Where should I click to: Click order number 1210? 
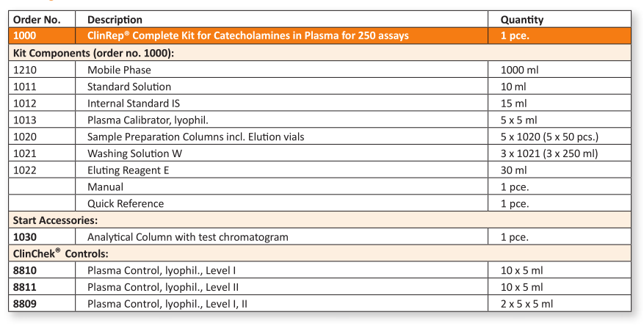(25, 70)
